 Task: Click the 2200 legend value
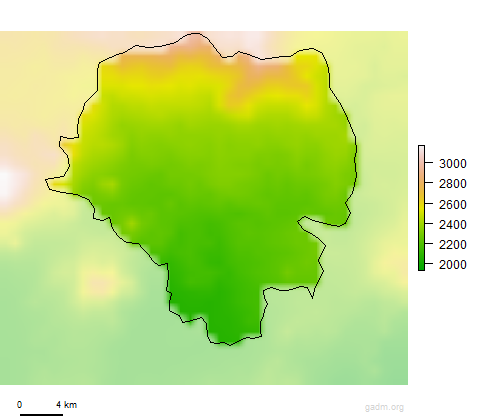pyautogui.click(x=453, y=245)
